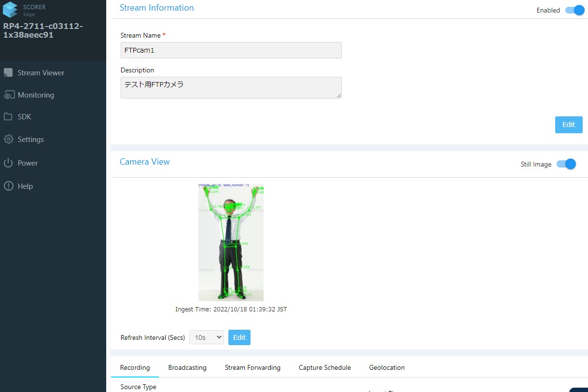Click the Settings gear icon
Image resolution: width=588 pixels, height=392 pixels.
click(8, 140)
